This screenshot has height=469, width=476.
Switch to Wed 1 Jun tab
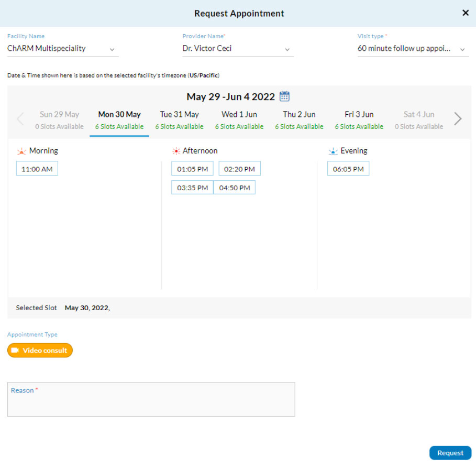[239, 120]
